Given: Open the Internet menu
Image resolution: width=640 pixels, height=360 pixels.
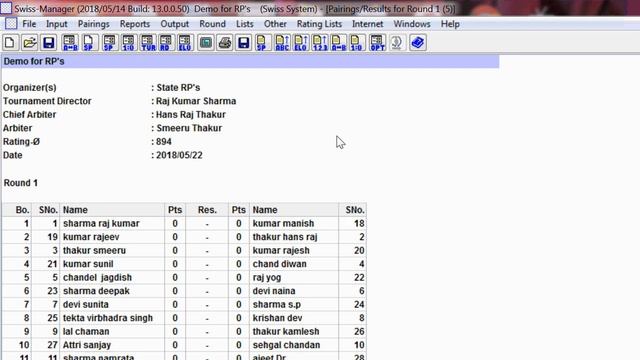Looking at the screenshot, I should [x=367, y=24].
